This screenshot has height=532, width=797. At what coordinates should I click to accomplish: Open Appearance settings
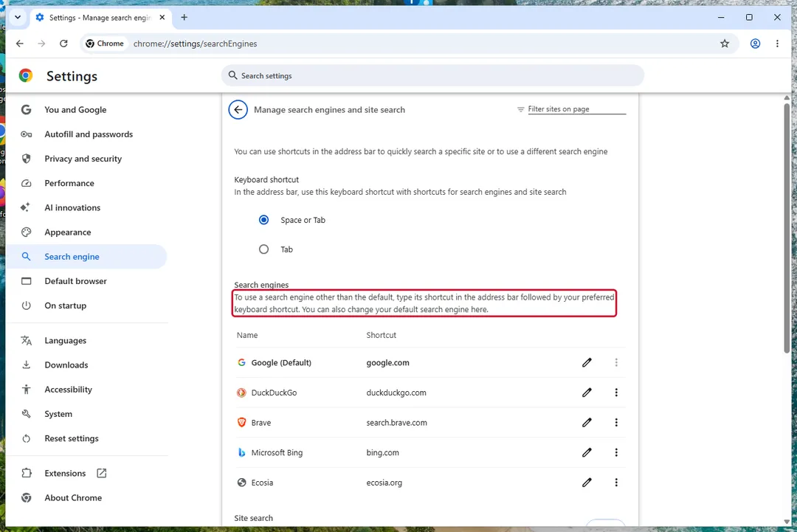pyautogui.click(x=86, y=232)
